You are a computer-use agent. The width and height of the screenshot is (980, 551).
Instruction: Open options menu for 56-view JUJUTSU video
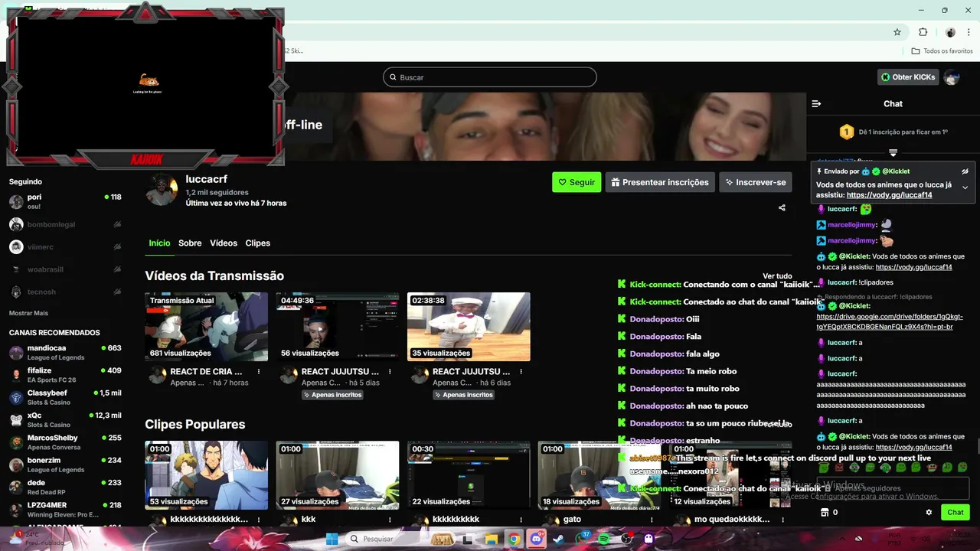click(390, 372)
